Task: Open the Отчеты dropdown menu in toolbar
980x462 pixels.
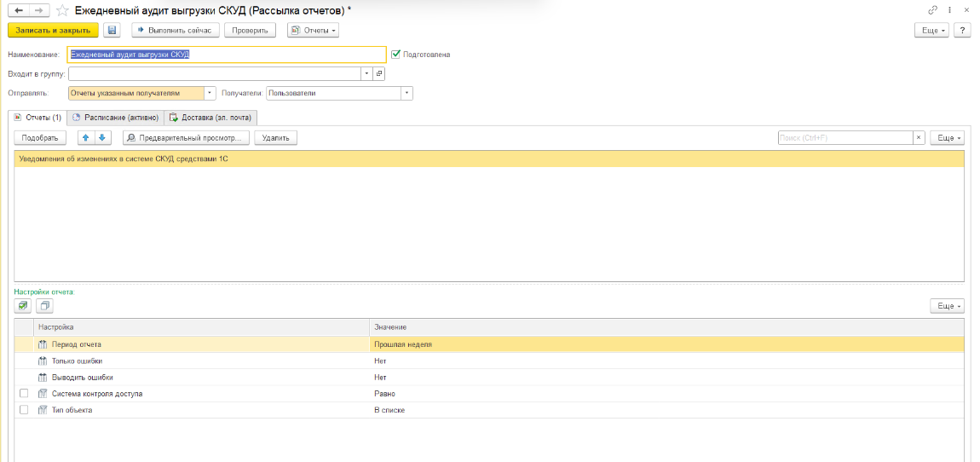Action: [313, 30]
